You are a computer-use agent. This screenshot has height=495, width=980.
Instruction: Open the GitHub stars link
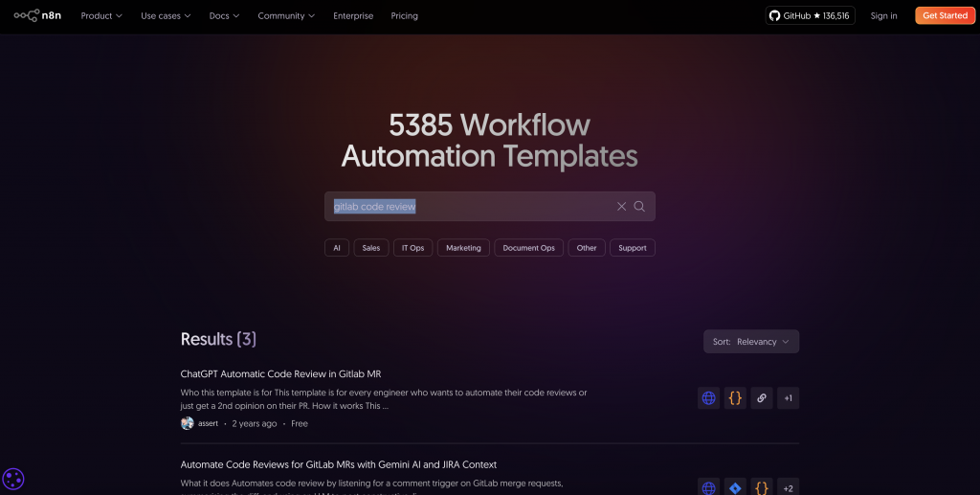tap(810, 15)
